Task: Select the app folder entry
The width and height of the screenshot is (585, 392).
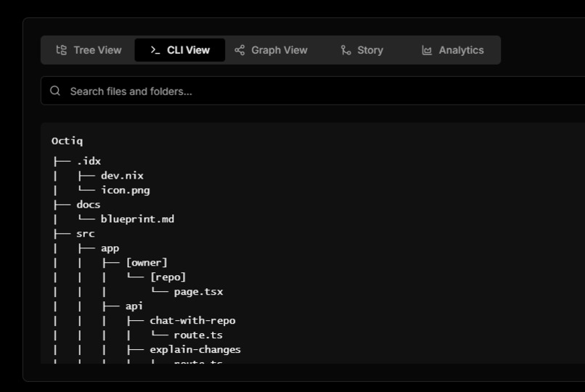Action: [x=110, y=248]
